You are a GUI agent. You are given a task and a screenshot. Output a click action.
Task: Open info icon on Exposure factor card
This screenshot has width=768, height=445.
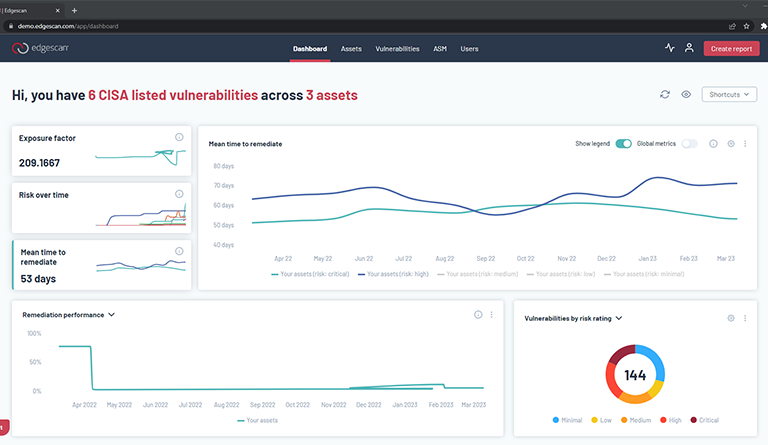point(179,137)
